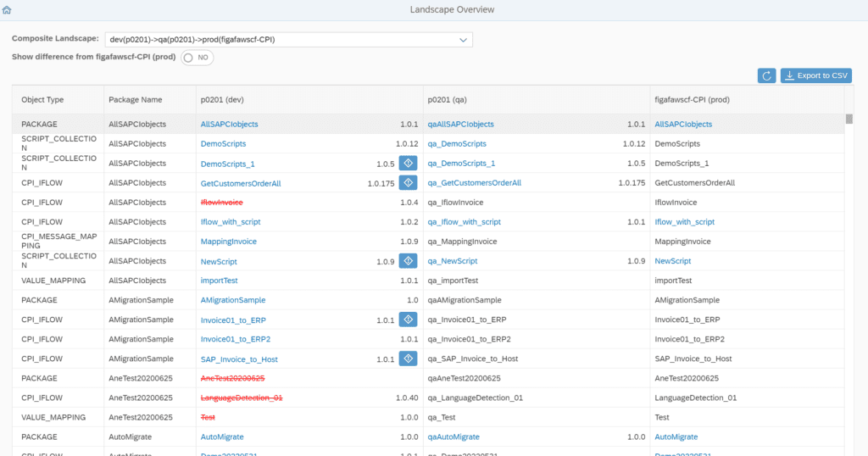
Task: Click the table's vertical scrollbar thumb
Action: (x=849, y=119)
